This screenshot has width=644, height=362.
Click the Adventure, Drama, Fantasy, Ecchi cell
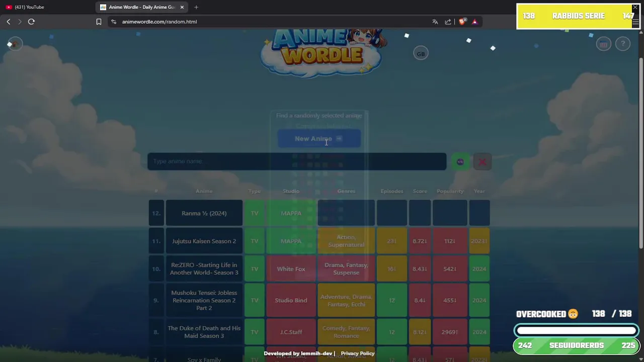click(346, 300)
